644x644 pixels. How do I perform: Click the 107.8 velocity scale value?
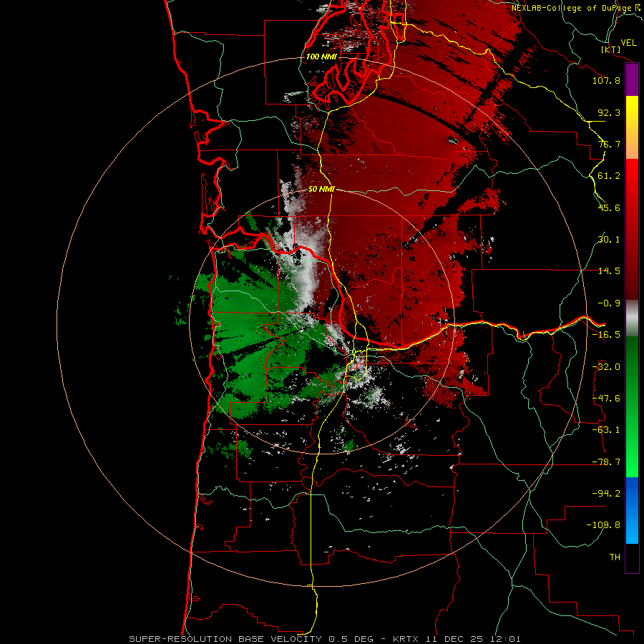[x=606, y=80]
